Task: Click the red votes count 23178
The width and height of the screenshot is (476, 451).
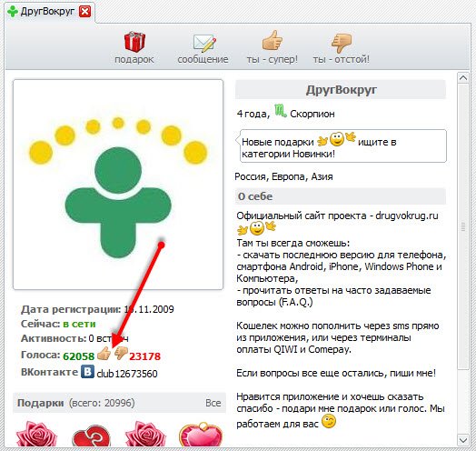Action: (144, 356)
